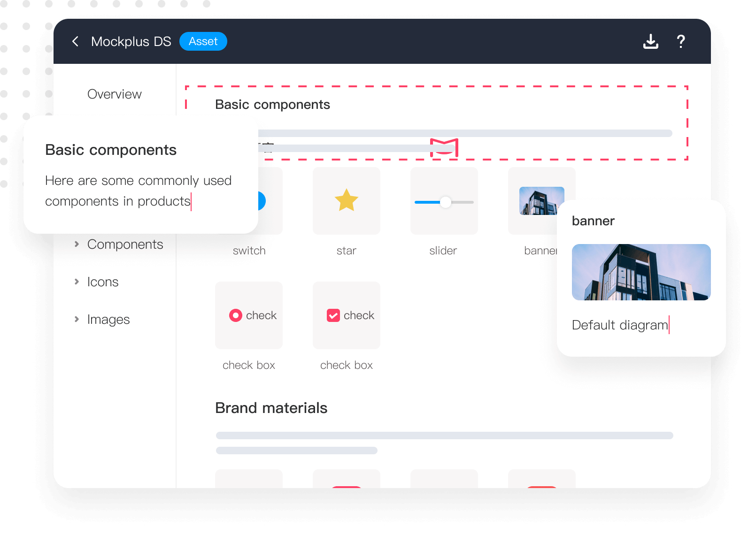This screenshot has height=535, width=756.
Task: Click the pink edit marker icon
Action: [x=444, y=148]
